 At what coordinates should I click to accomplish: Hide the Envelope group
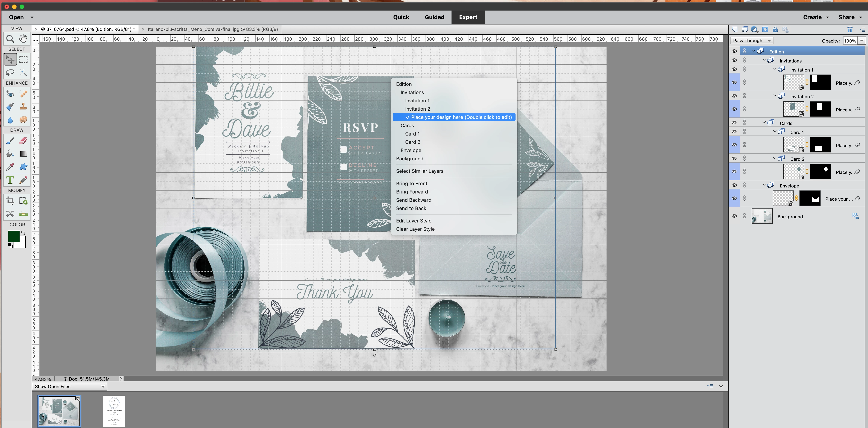(734, 185)
